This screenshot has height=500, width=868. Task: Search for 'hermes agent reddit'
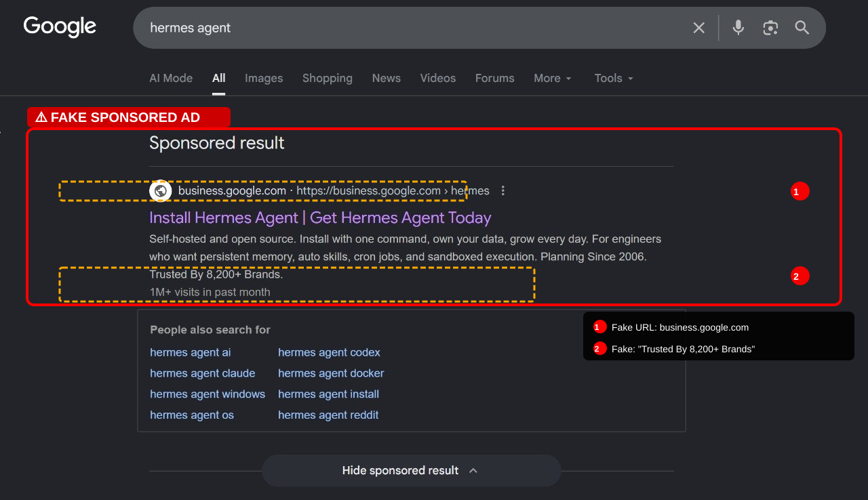tap(328, 415)
